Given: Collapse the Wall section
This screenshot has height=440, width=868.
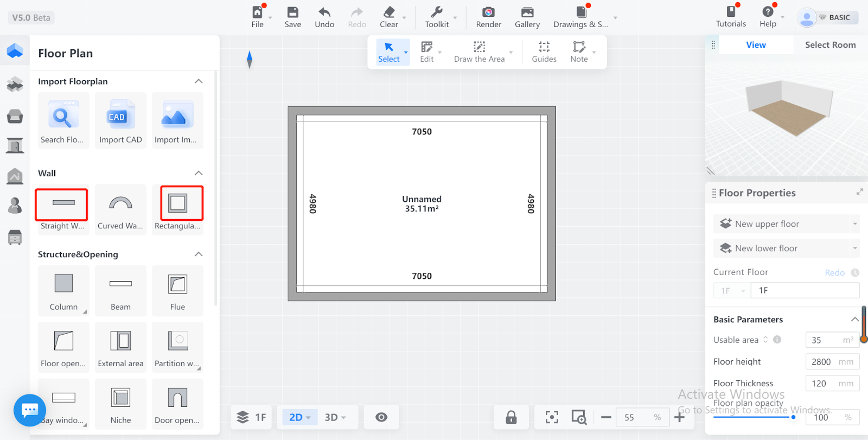Looking at the screenshot, I should pos(199,173).
